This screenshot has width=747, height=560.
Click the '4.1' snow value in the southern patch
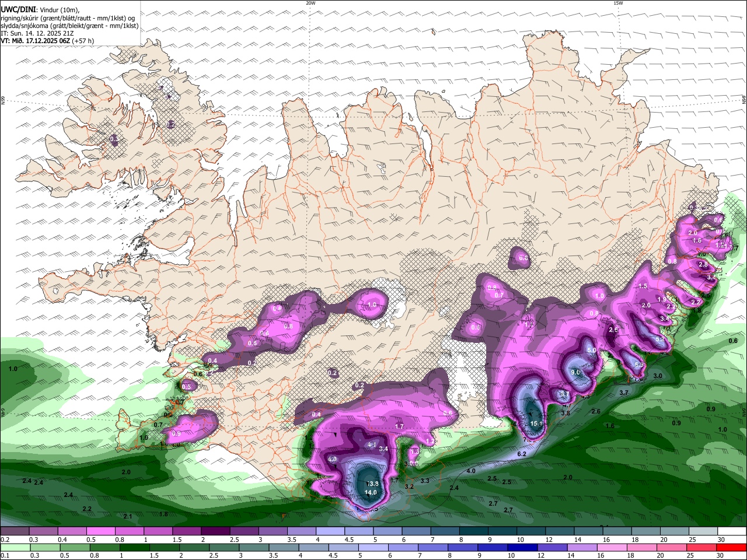(x=372, y=444)
